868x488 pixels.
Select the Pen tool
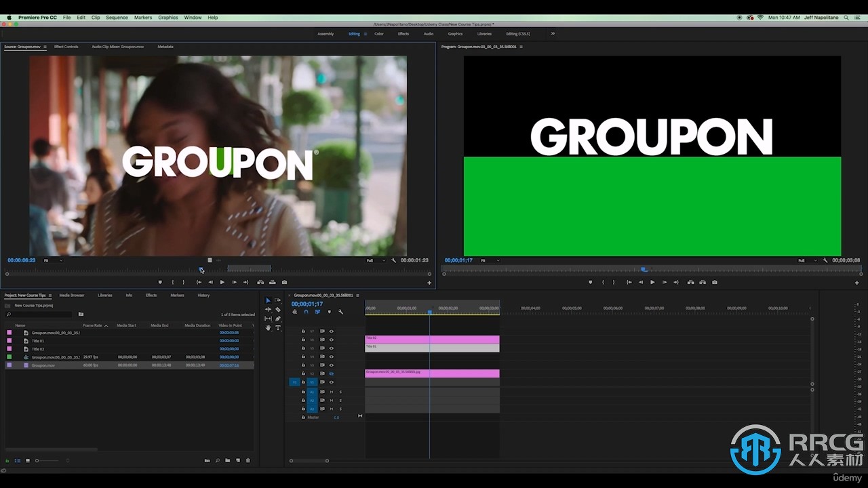coord(278,319)
